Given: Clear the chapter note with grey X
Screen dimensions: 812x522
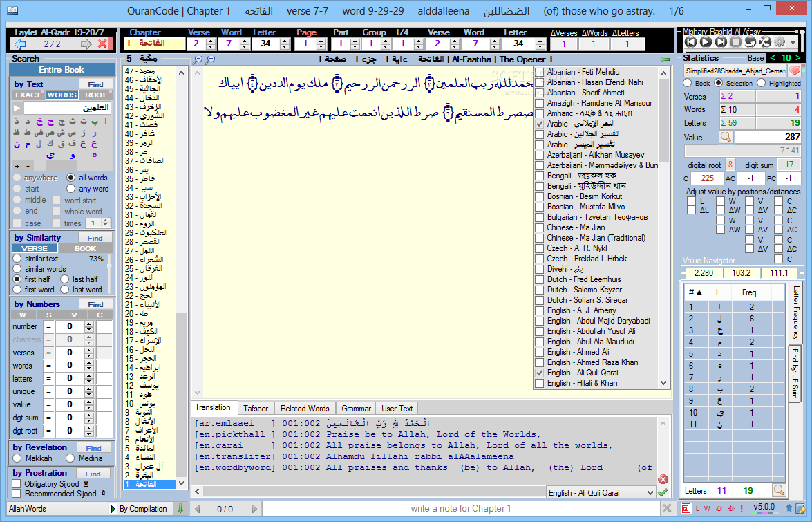Looking at the screenshot, I should point(667,508).
